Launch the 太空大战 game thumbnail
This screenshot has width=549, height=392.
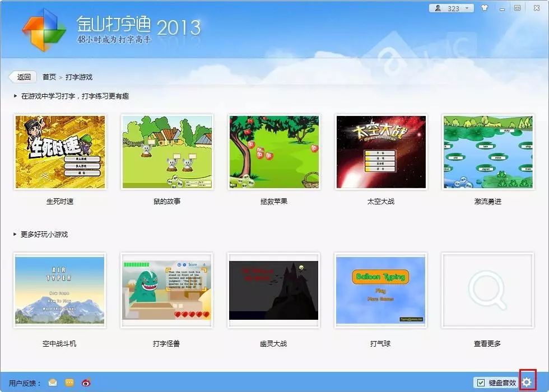coord(381,152)
